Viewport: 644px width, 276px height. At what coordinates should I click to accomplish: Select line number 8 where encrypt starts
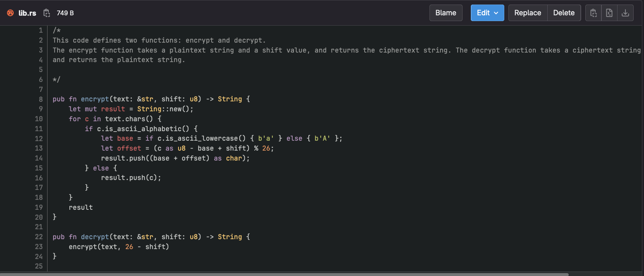(x=40, y=99)
